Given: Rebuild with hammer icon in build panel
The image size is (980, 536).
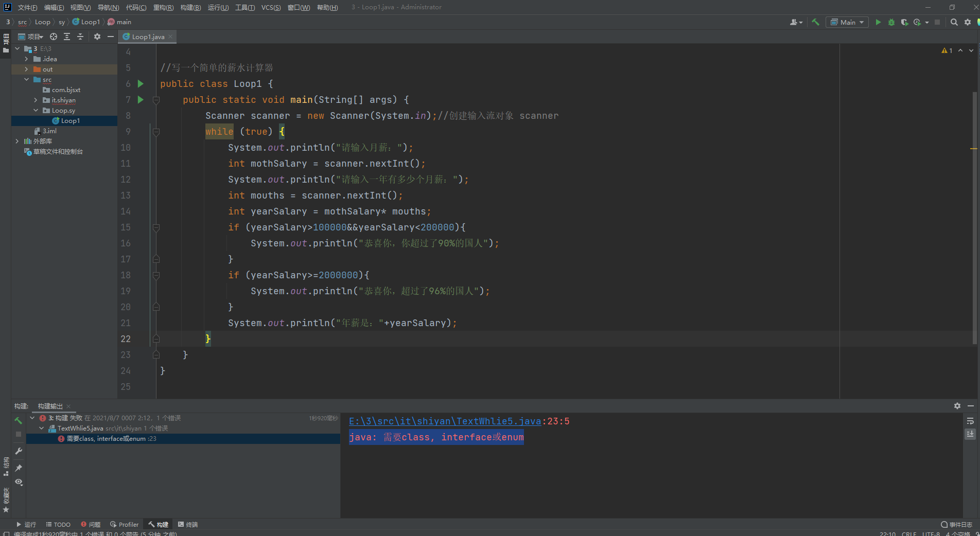Looking at the screenshot, I should click(x=19, y=421).
